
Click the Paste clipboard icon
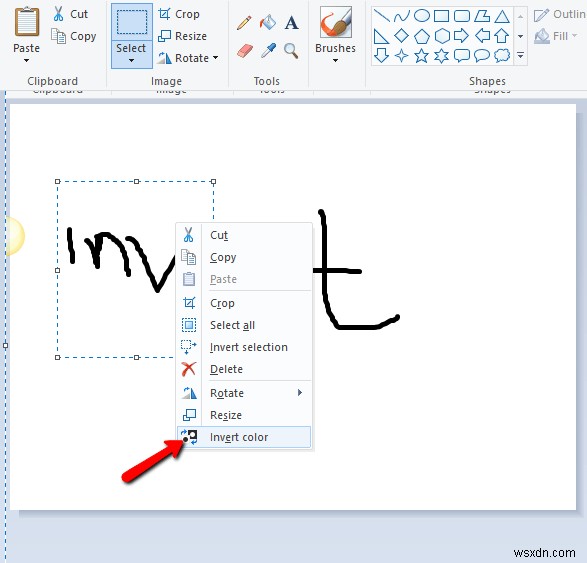27,22
